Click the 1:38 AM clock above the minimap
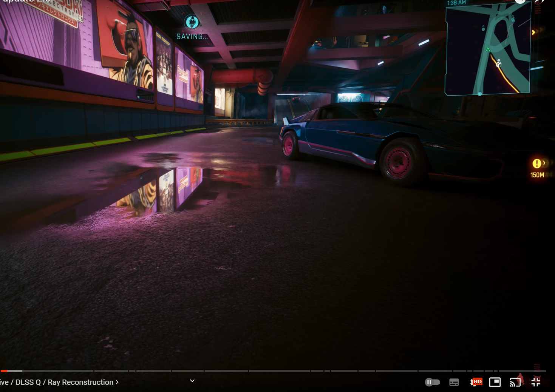Image resolution: width=555 pixels, height=392 pixels. 456,3
